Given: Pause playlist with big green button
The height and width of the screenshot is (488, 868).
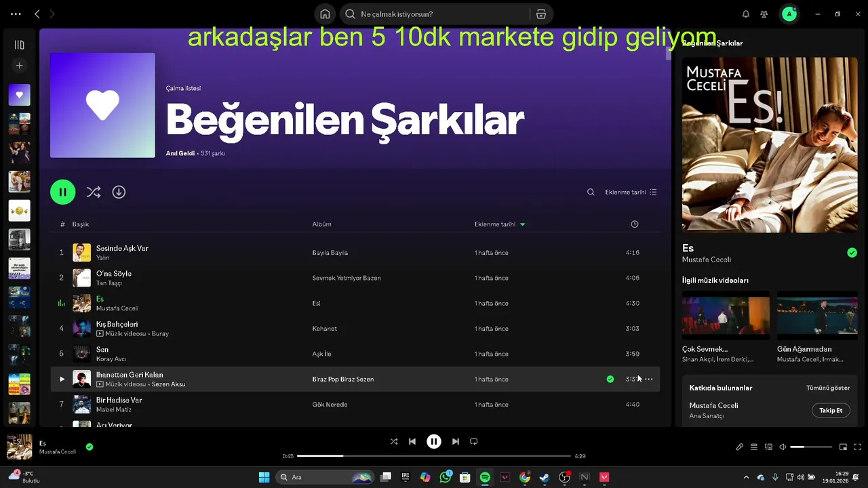Looking at the screenshot, I should click(x=62, y=192).
